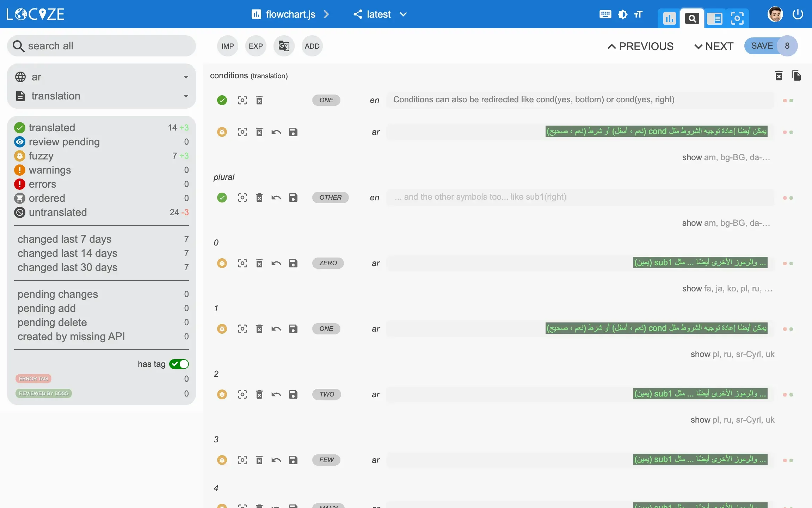Open the keyboard shortcuts icon in header

[x=605, y=14]
